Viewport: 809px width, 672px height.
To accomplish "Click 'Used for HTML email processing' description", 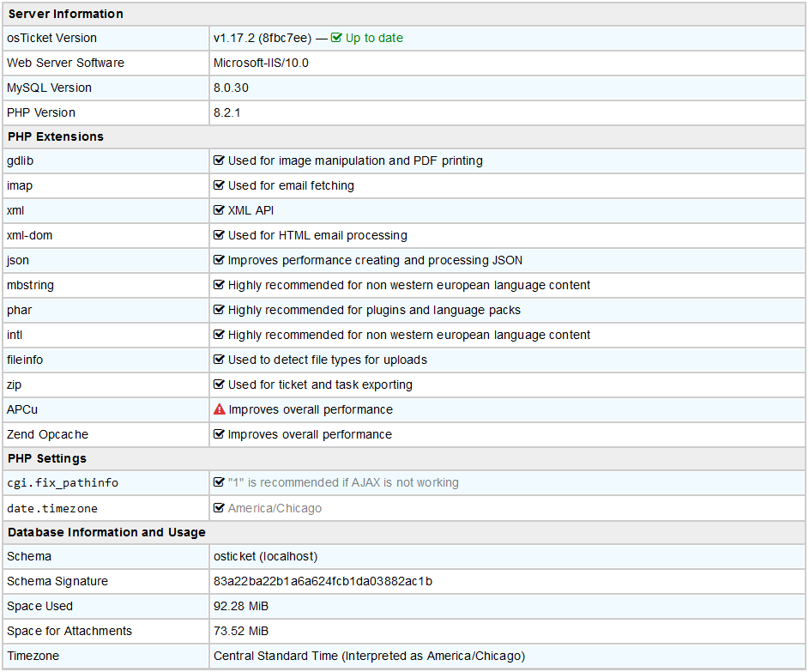I will 317,235.
